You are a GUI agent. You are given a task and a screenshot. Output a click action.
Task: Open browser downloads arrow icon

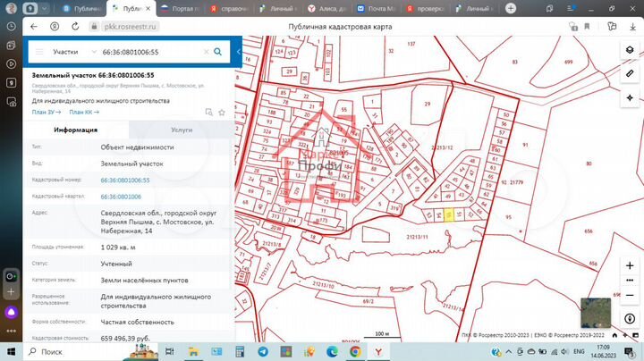[x=632, y=27]
